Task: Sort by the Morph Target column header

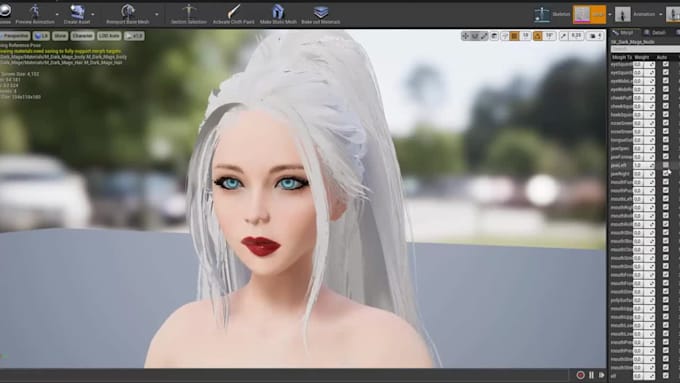Action: [621, 57]
